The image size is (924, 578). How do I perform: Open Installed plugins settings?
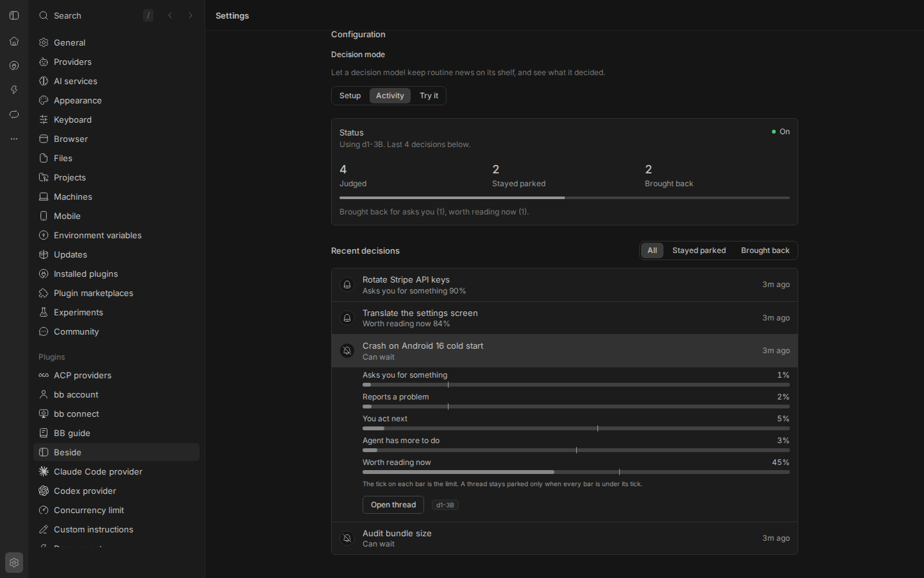[x=116, y=274]
